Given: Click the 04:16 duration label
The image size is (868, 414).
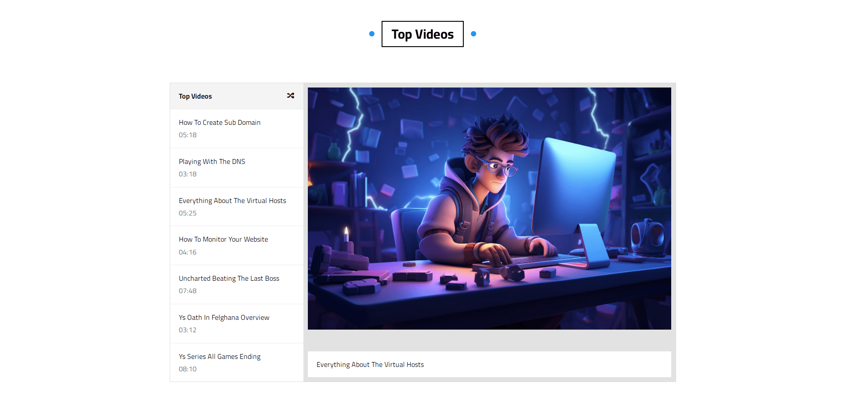Looking at the screenshot, I should coord(187,252).
